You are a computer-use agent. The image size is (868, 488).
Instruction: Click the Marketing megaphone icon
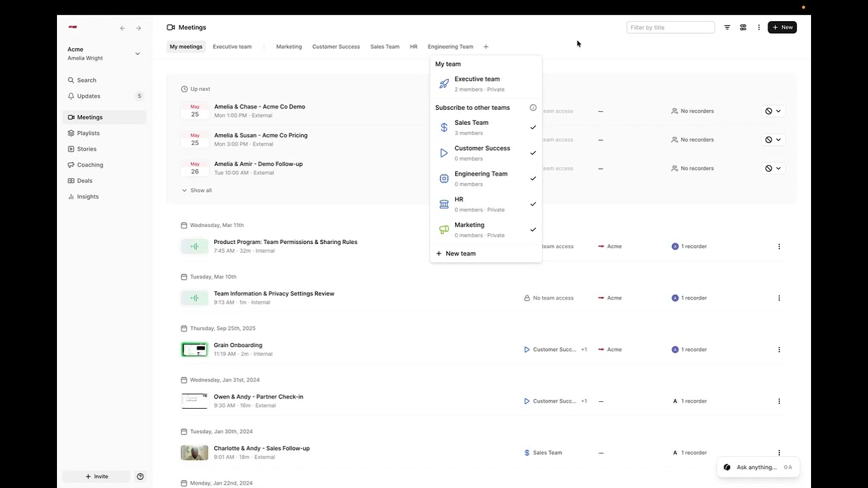(x=444, y=230)
